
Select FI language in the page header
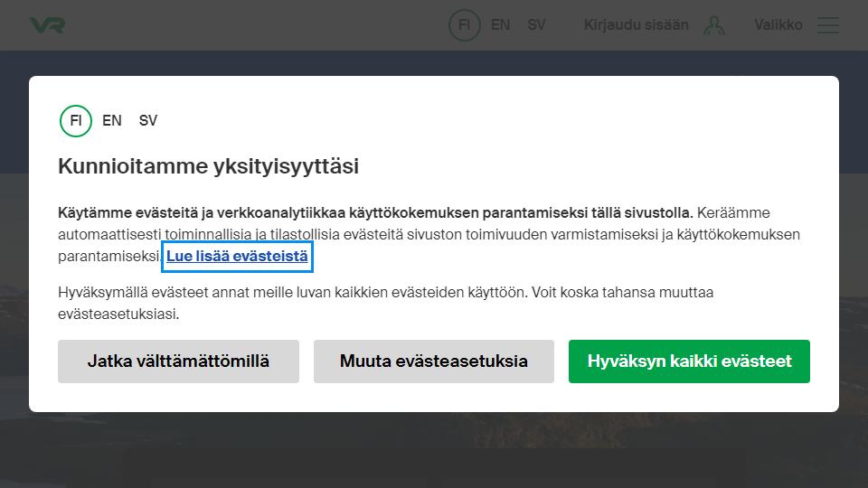tap(465, 25)
